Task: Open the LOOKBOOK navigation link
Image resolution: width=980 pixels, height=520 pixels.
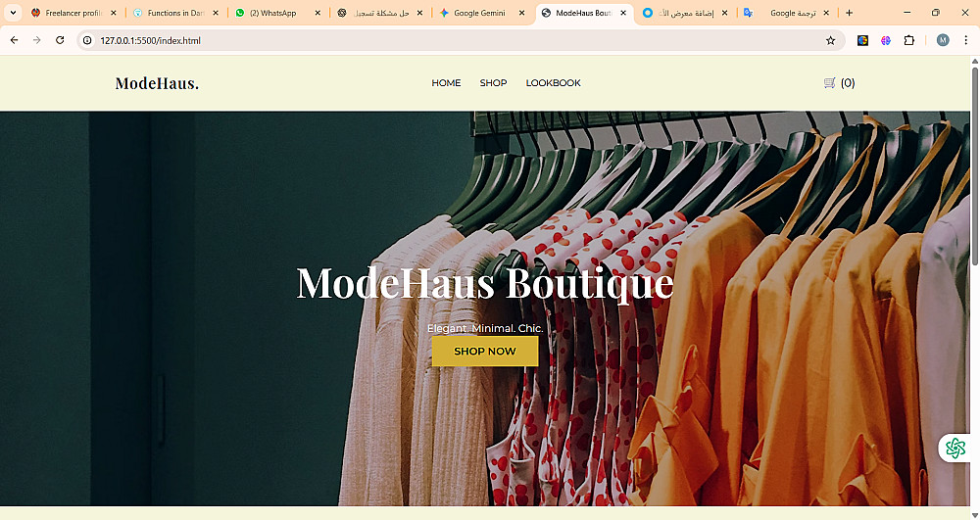Action: [553, 83]
